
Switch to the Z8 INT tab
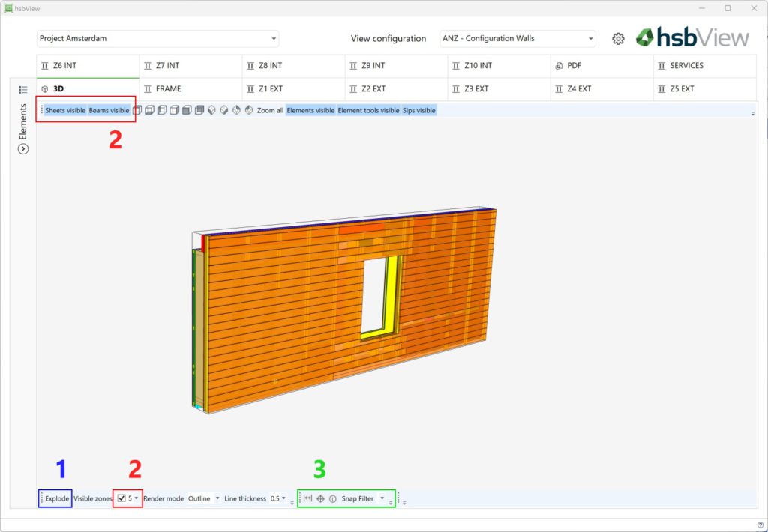pos(294,66)
